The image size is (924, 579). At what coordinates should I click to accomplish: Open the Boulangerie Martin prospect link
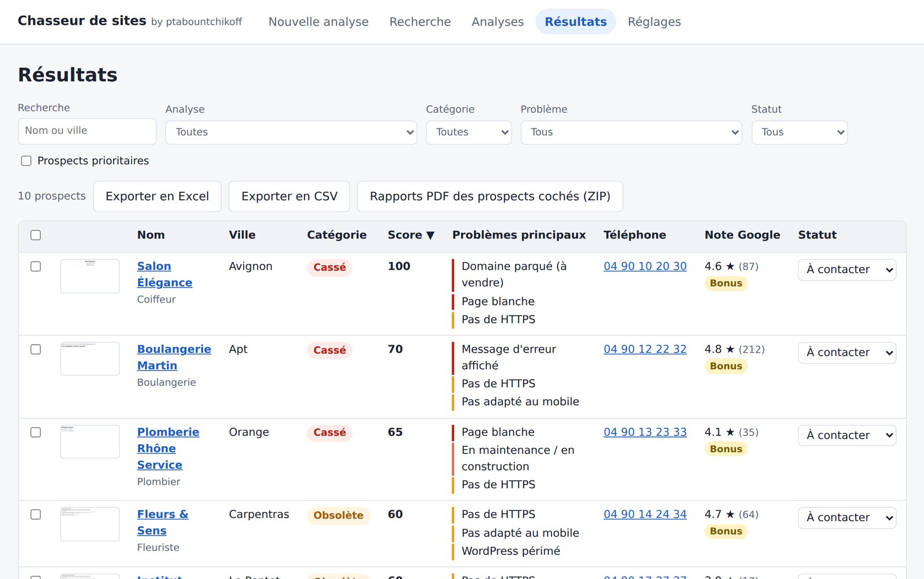tap(174, 357)
